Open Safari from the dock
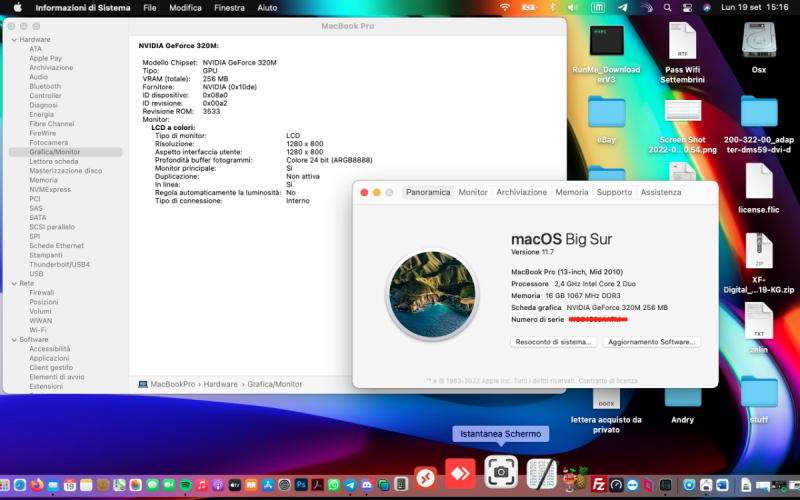800x500 pixels. tap(20, 485)
